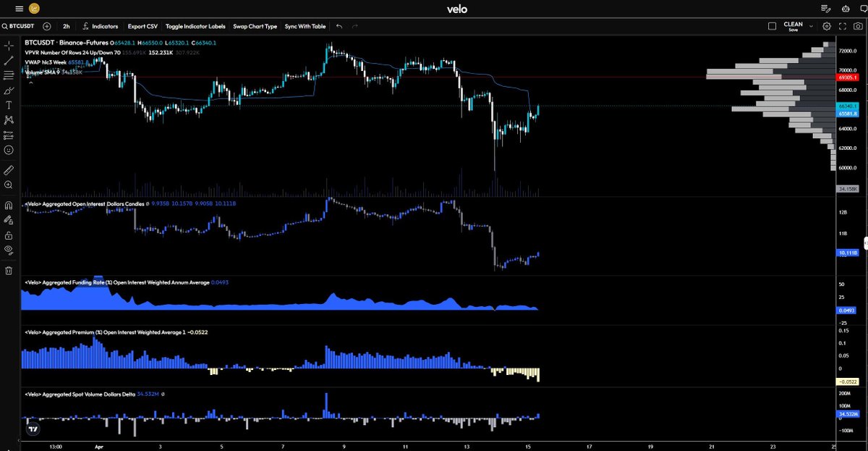Click the 34.158K volume value label
868x451 pixels.
(x=847, y=188)
